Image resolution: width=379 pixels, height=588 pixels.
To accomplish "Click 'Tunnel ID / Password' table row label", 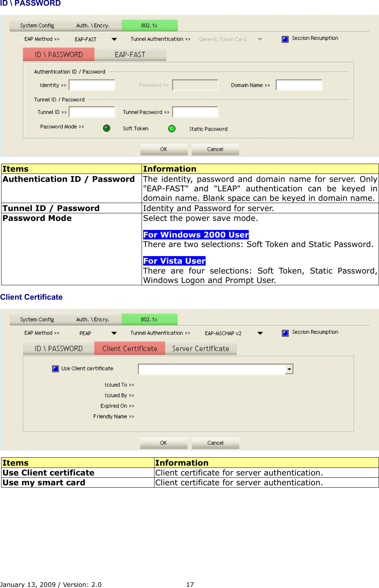I will (x=51, y=208).
